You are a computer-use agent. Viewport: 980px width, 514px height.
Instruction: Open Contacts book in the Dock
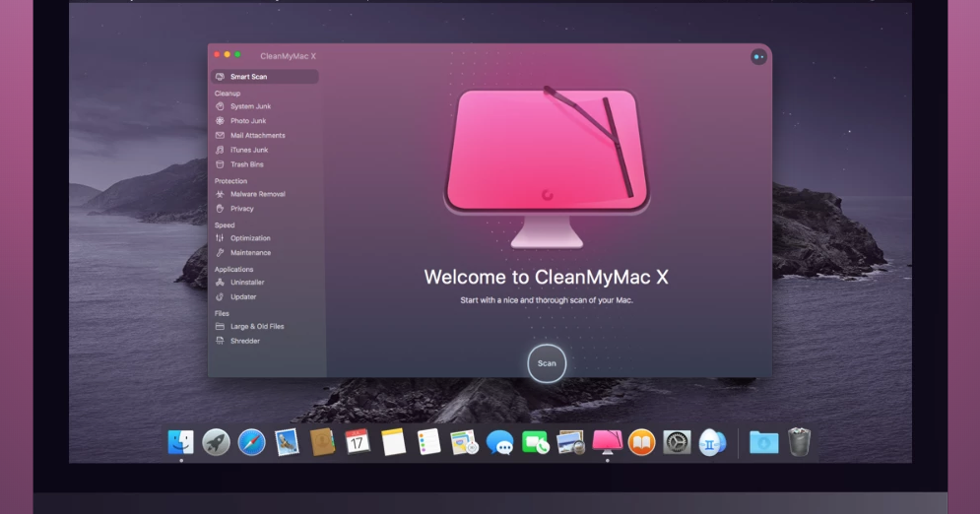(x=322, y=442)
